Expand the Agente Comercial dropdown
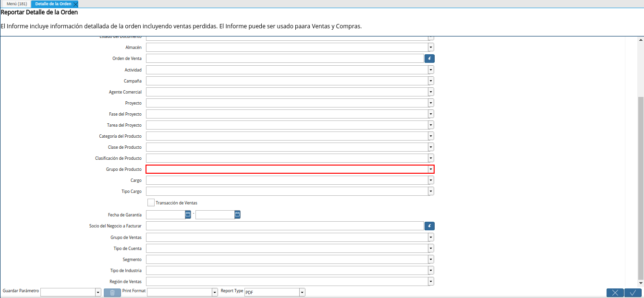644x298 pixels. pyautogui.click(x=431, y=92)
